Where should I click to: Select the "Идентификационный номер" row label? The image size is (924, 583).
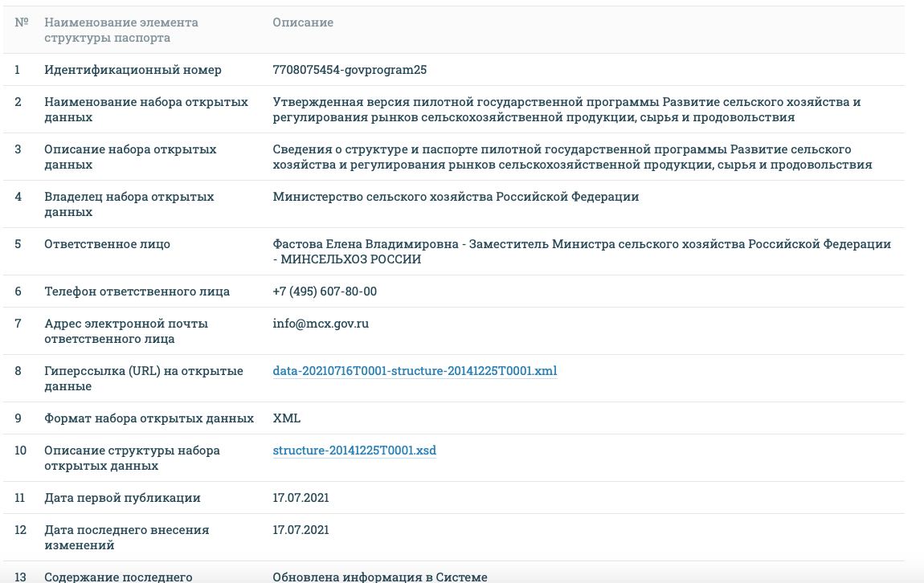[133, 70]
